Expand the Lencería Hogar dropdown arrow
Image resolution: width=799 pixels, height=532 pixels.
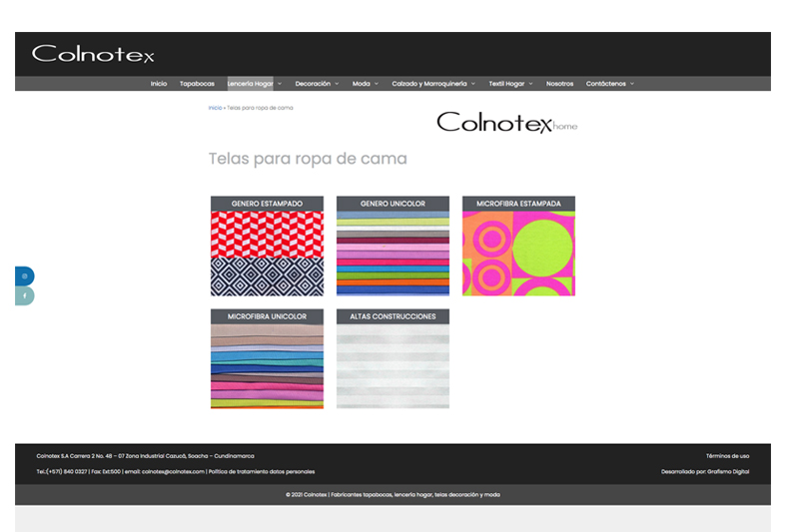coord(280,84)
